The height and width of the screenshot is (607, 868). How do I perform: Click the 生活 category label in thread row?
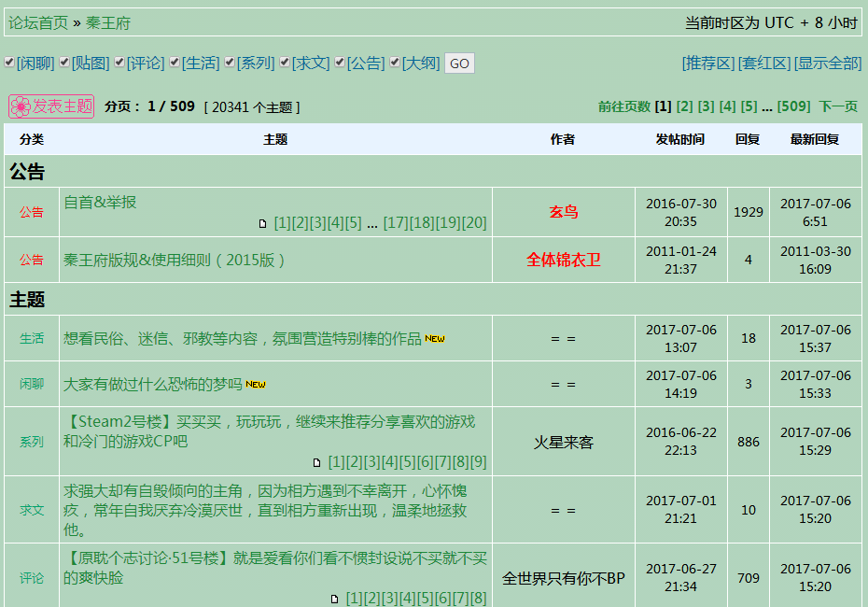click(x=32, y=338)
